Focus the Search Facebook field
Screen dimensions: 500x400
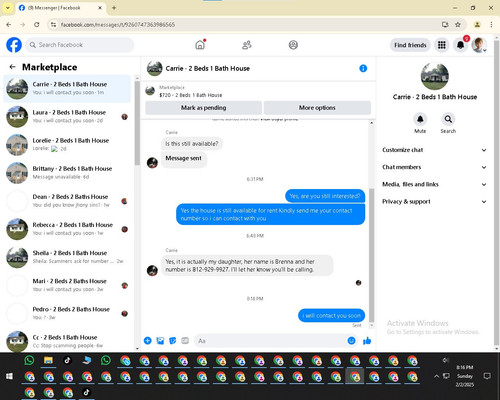click(80, 45)
